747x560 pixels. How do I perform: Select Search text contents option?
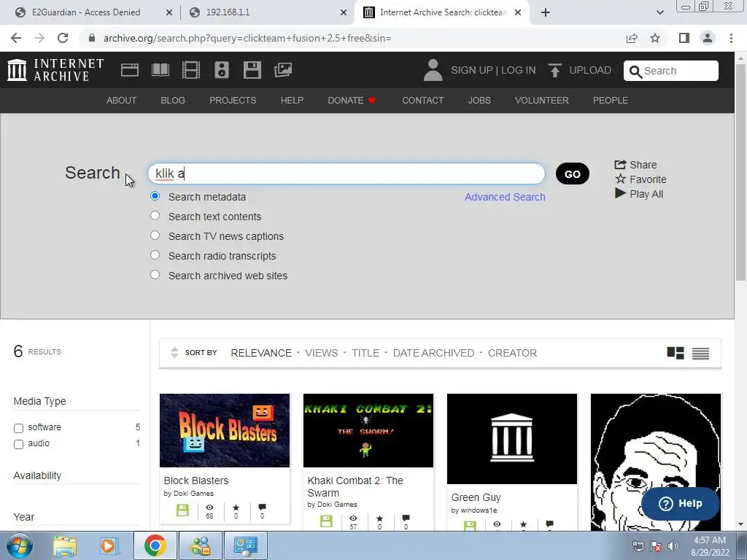point(155,216)
